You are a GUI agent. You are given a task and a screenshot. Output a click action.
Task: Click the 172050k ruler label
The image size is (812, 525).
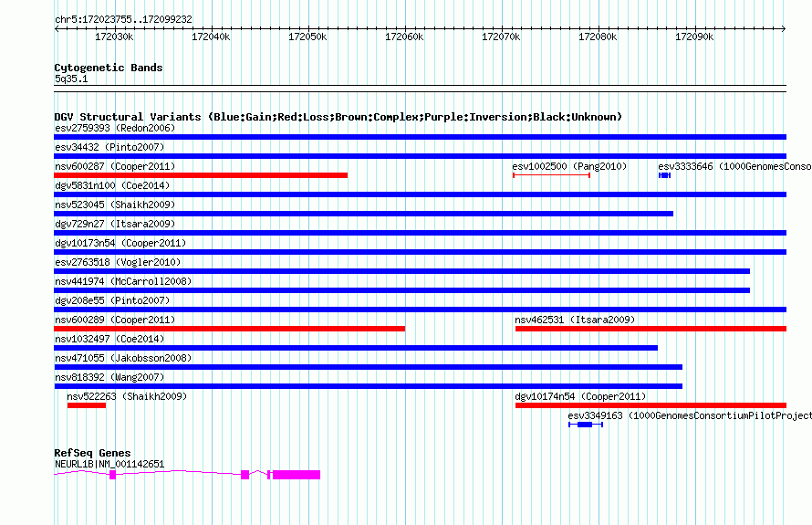pyautogui.click(x=307, y=37)
